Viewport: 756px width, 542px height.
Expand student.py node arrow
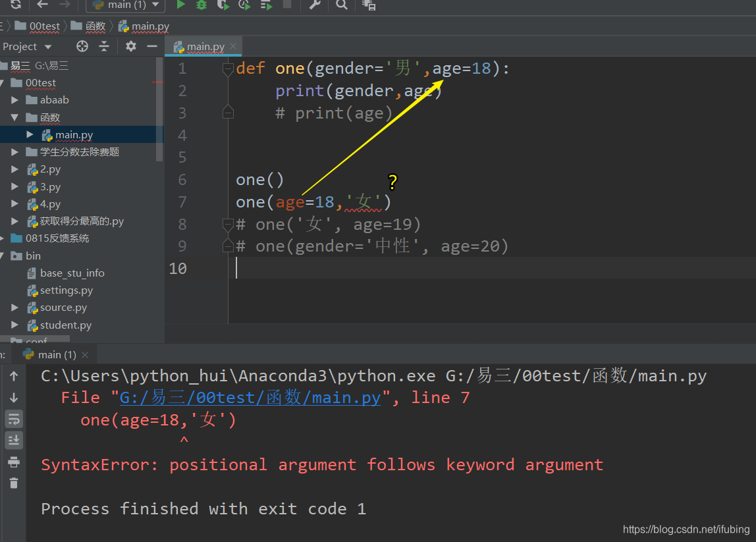14,325
